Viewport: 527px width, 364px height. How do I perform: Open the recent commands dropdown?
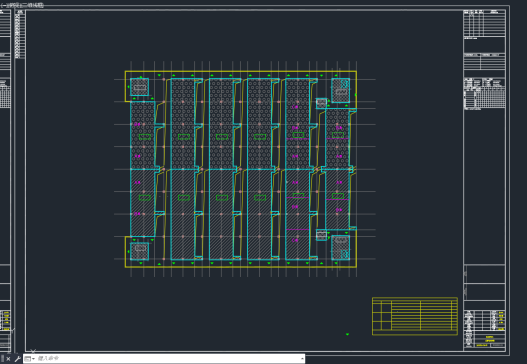pyautogui.click(x=29, y=359)
